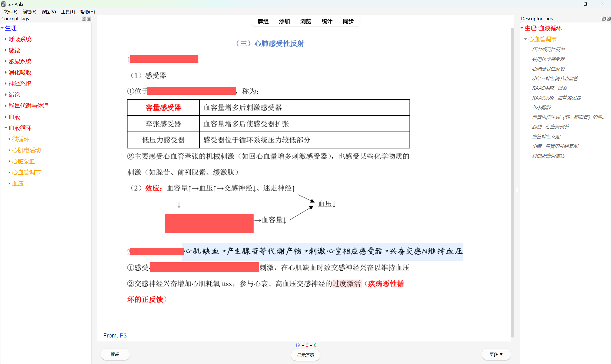Reveal the large red cloze box before →血容量↓

(209, 223)
